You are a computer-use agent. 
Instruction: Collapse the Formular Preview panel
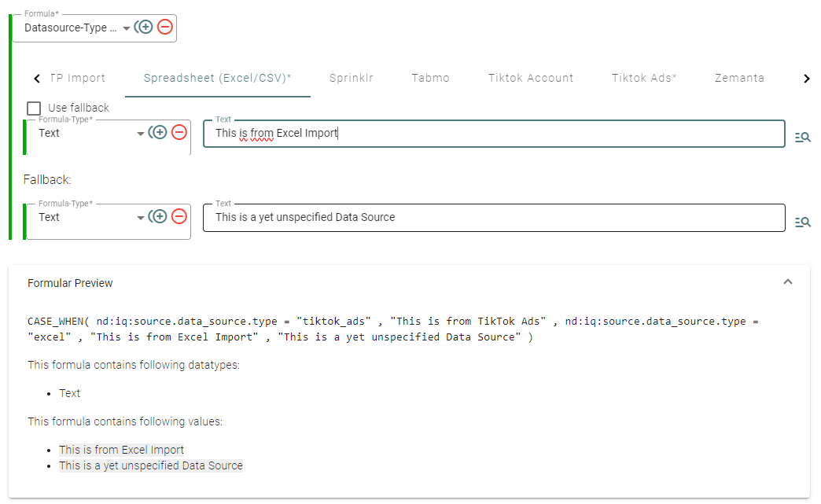click(x=787, y=282)
